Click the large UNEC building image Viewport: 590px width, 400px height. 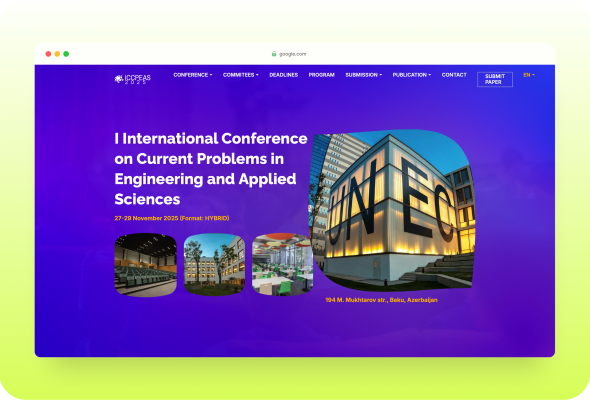pyautogui.click(x=392, y=210)
